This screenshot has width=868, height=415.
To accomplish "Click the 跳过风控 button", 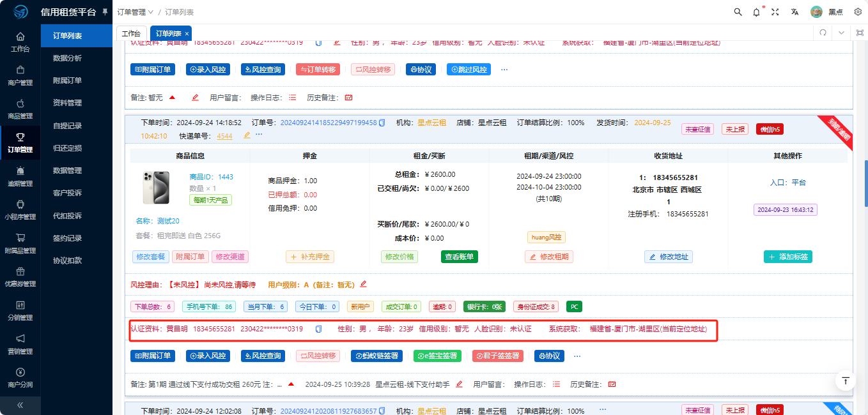I will 469,70.
